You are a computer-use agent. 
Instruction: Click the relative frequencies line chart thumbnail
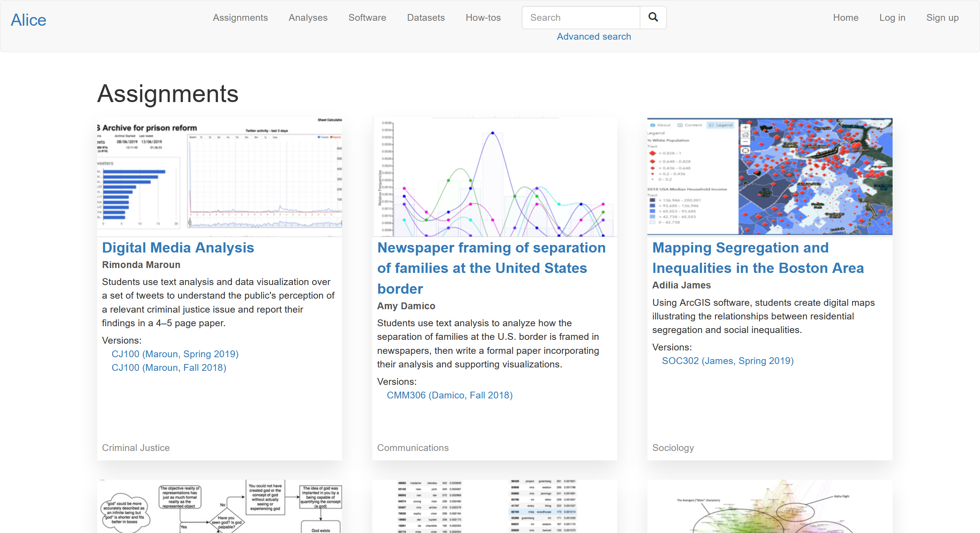pos(494,177)
